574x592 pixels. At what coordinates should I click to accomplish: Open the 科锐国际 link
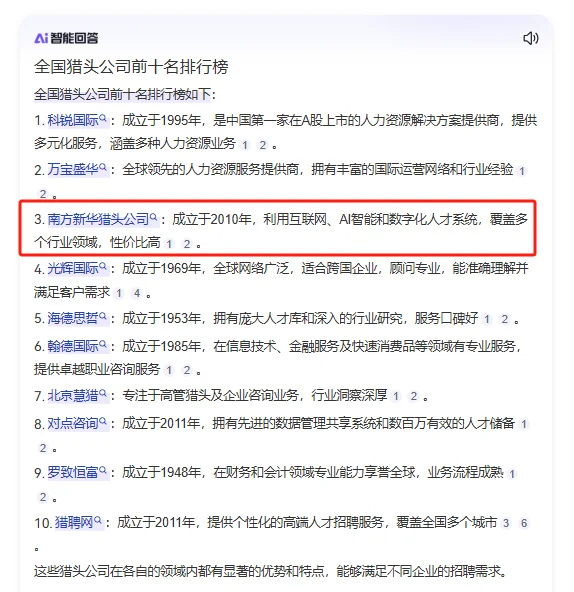[x=73, y=120]
